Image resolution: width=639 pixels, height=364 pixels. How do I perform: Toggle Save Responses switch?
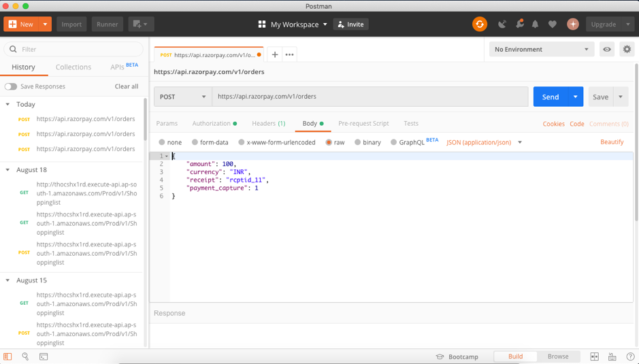(x=11, y=86)
